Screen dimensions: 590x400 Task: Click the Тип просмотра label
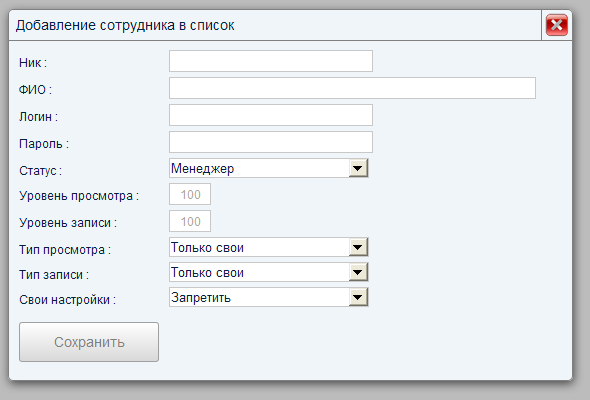coord(65,250)
